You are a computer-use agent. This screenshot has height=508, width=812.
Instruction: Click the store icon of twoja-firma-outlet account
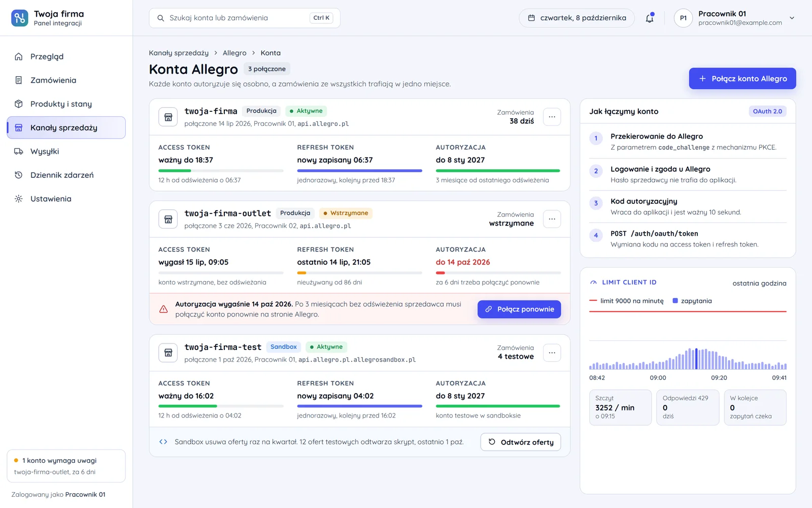tap(168, 219)
